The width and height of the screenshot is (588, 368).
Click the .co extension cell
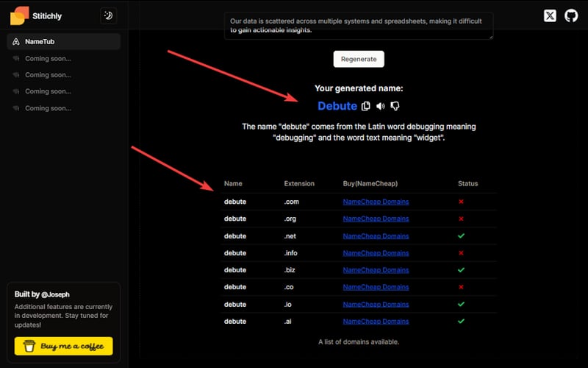click(289, 287)
